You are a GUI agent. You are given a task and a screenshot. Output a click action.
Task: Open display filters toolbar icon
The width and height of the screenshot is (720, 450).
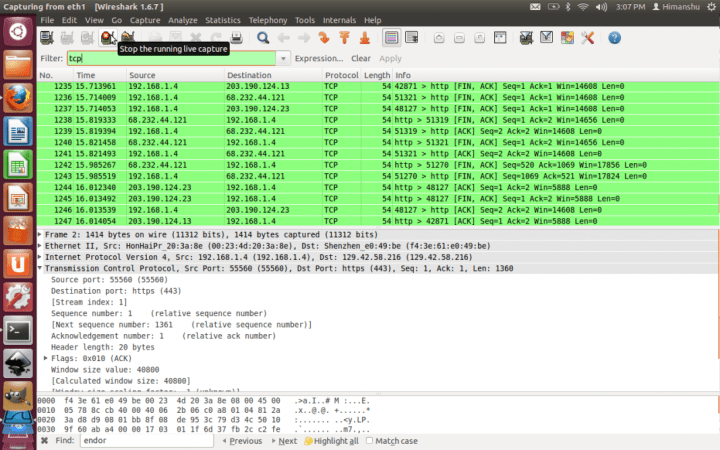tap(546, 38)
